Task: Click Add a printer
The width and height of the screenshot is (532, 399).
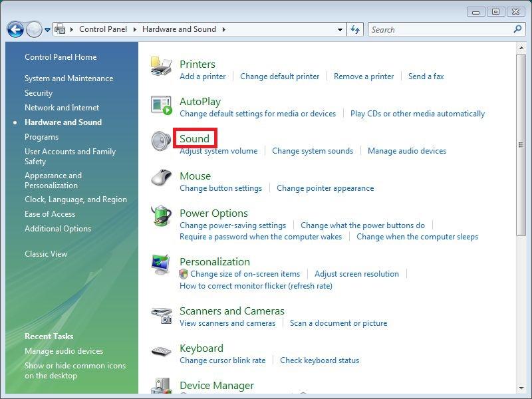Action: pyautogui.click(x=203, y=76)
